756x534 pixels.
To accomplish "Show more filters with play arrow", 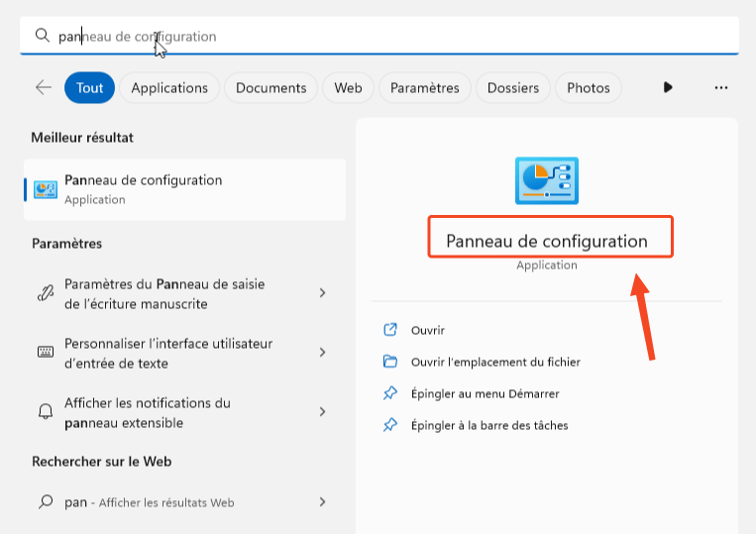I will (x=668, y=87).
